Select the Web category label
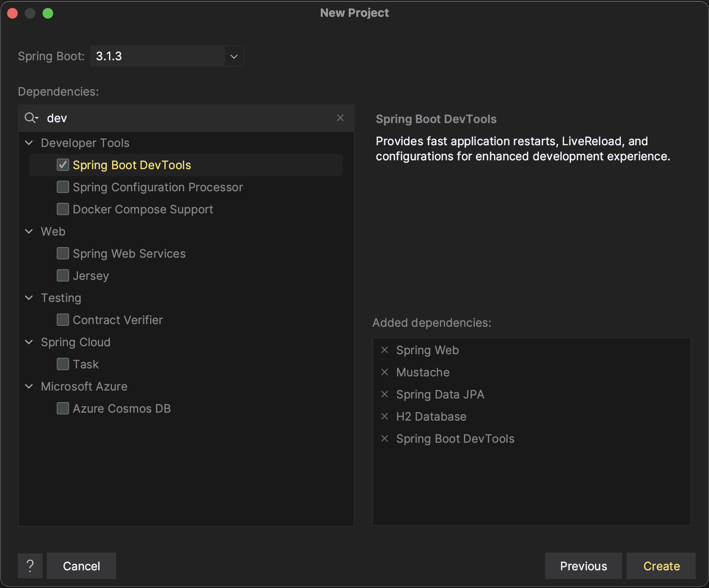709x588 pixels. [53, 232]
